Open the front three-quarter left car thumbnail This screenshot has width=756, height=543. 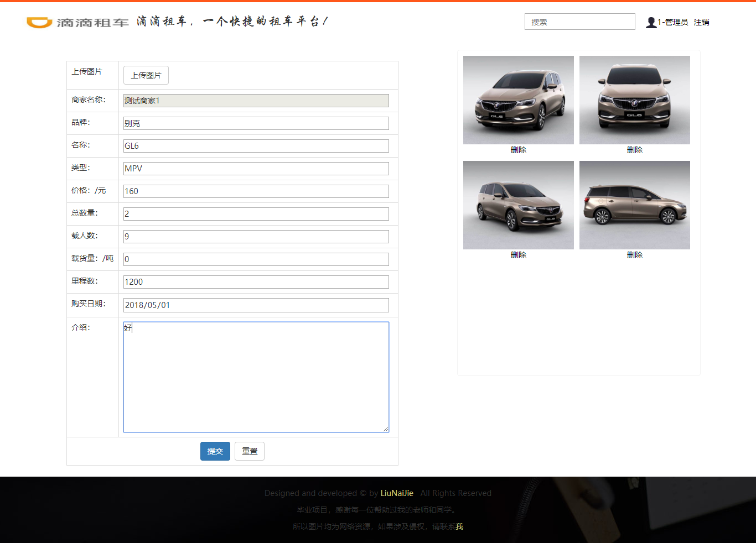(519, 100)
